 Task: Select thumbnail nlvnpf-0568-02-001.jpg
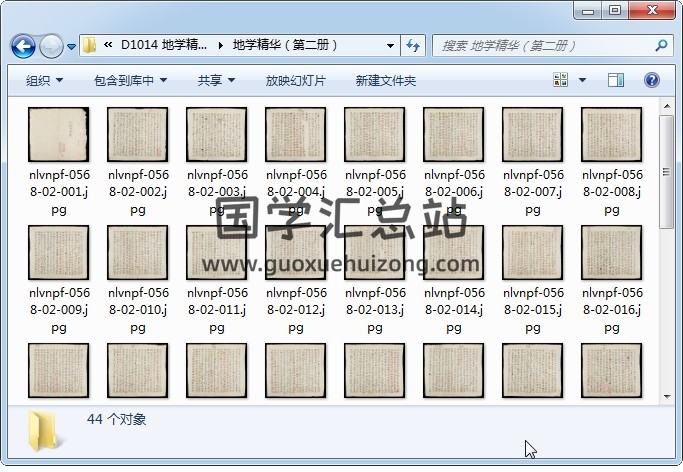[x=59, y=136]
